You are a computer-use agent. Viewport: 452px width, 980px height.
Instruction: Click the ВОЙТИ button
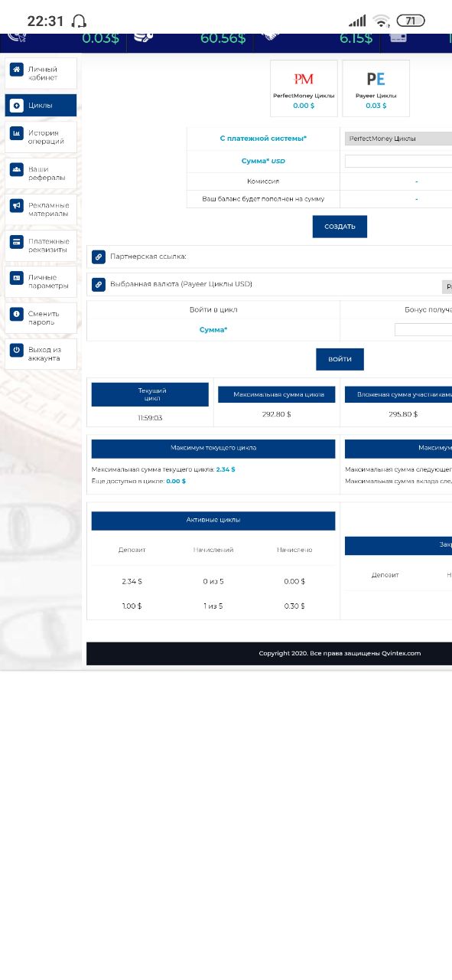pos(340,359)
